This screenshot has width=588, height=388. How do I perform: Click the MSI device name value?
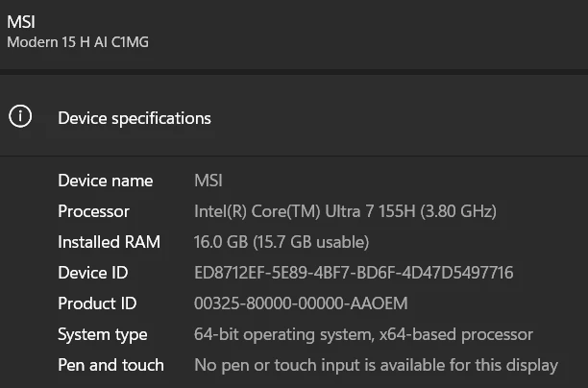pos(208,181)
